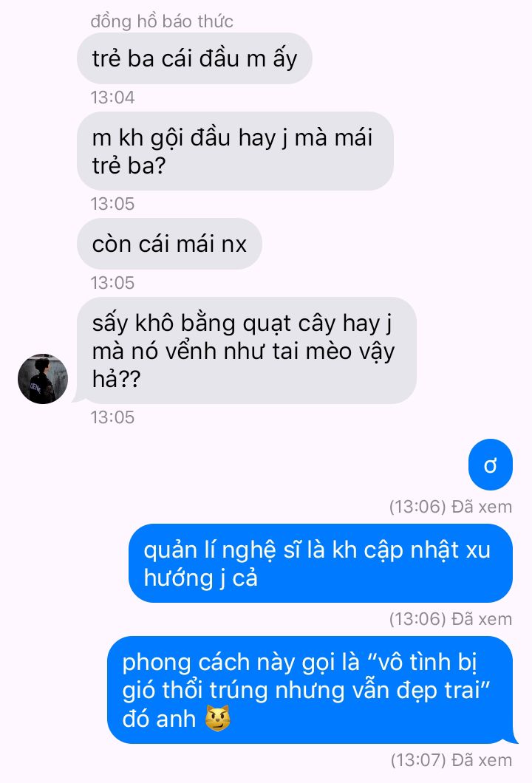Click the '(13:07)' time label

[x=418, y=760]
